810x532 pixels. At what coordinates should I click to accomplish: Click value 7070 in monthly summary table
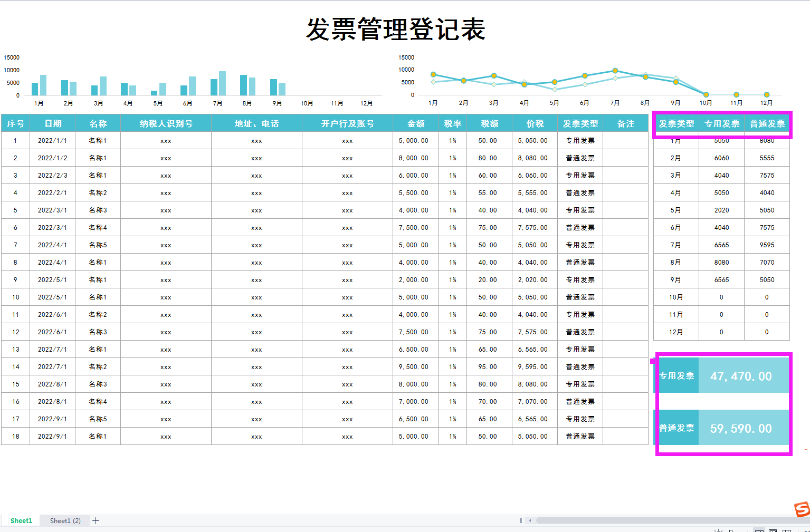pos(767,263)
